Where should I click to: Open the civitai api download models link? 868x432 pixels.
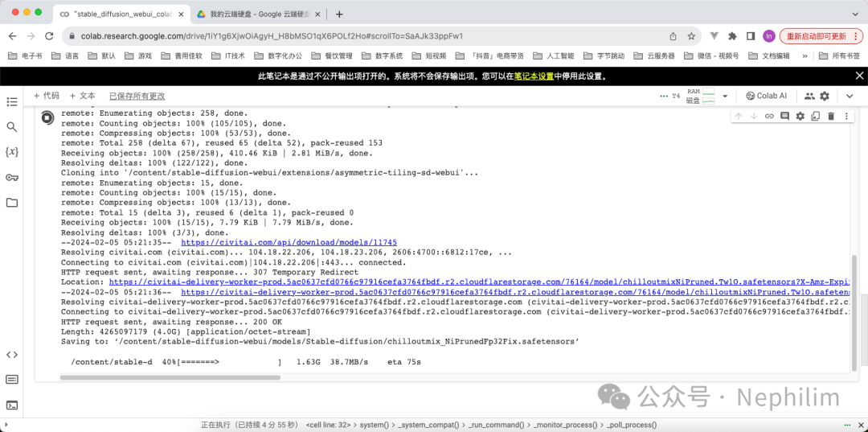coord(289,243)
